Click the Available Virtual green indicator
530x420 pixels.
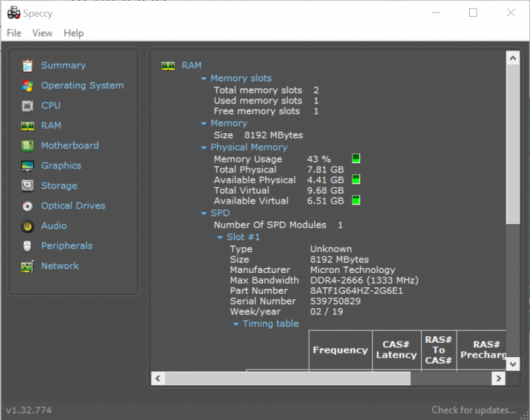(x=356, y=200)
